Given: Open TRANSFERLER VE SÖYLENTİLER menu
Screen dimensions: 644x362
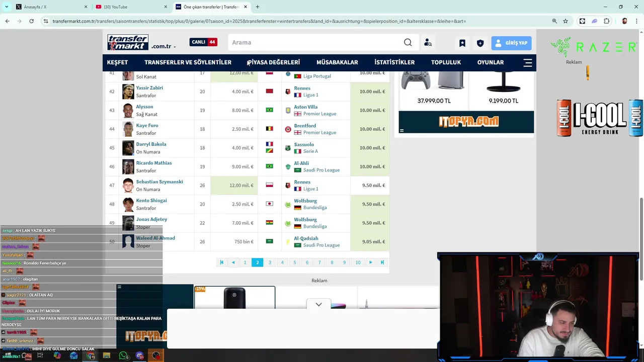Looking at the screenshot, I should coord(188,62).
